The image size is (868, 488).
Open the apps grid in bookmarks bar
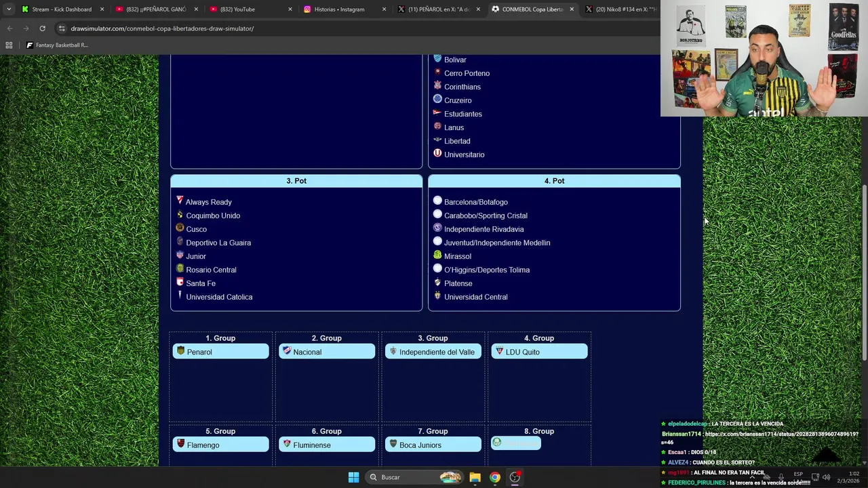(x=9, y=45)
